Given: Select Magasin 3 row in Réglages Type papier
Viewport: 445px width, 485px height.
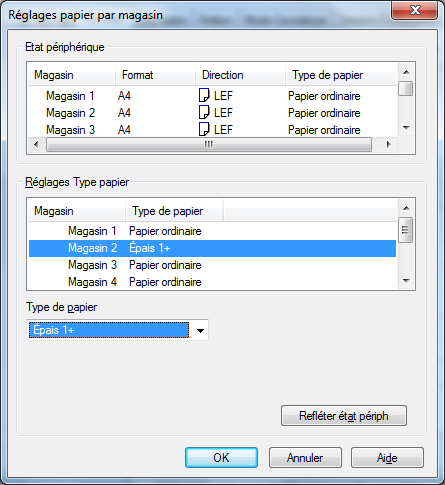Looking at the screenshot, I should [212, 265].
